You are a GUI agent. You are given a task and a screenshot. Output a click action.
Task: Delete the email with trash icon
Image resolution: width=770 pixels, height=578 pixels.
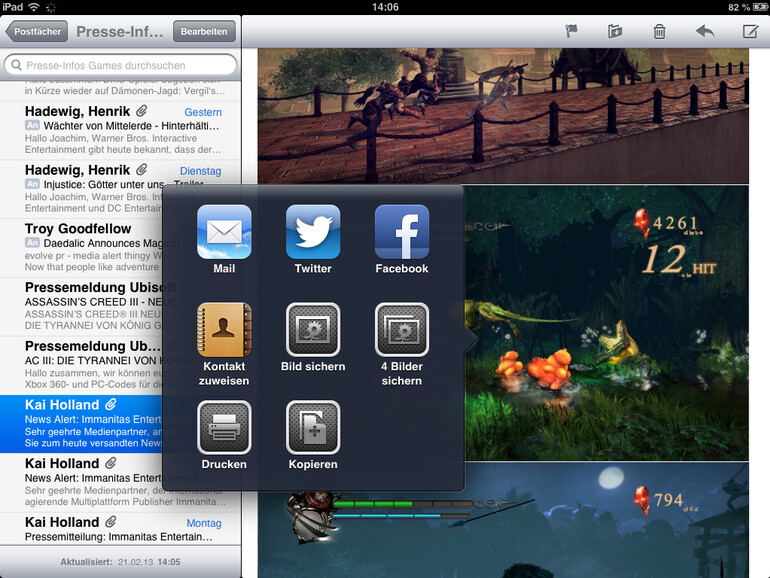[x=660, y=31]
